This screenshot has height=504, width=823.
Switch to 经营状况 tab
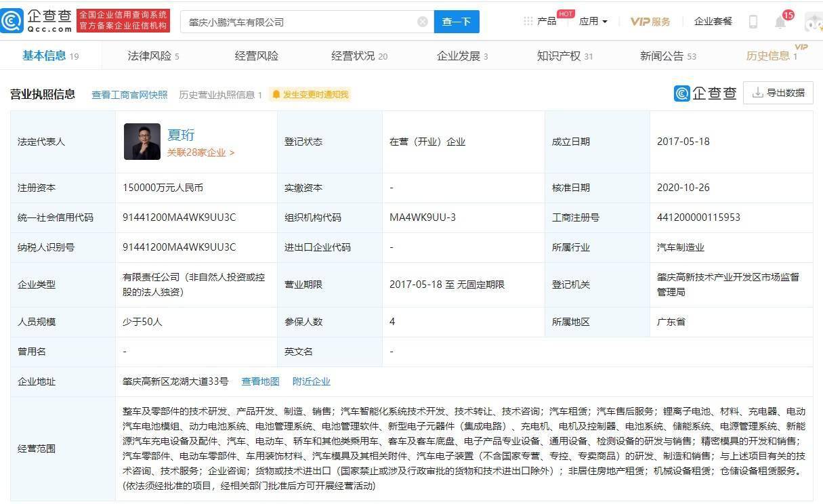tap(359, 56)
